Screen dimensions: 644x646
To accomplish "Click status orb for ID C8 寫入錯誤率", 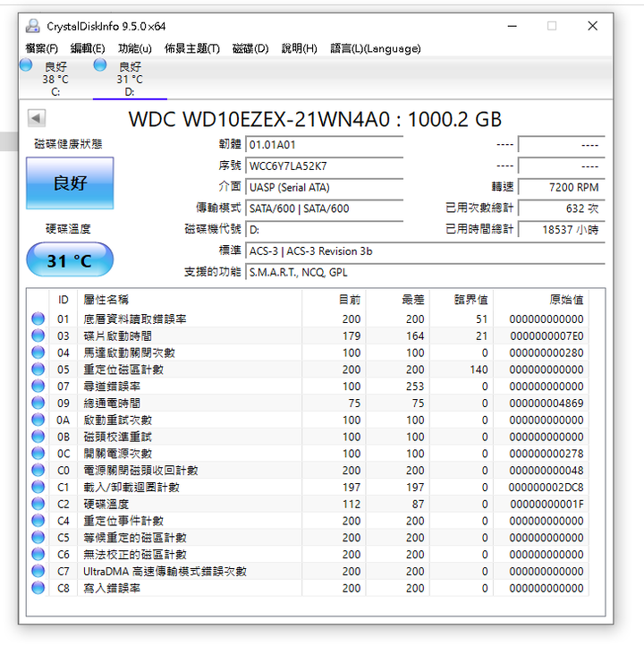I will [x=38, y=588].
